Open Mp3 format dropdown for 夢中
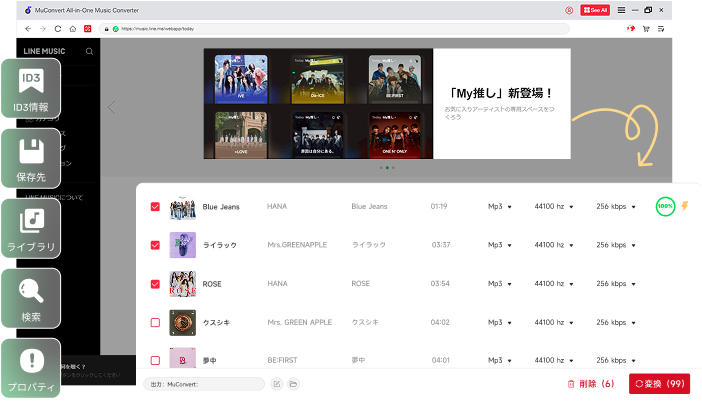The height and width of the screenshot is (401, 702). click(500, 360)
